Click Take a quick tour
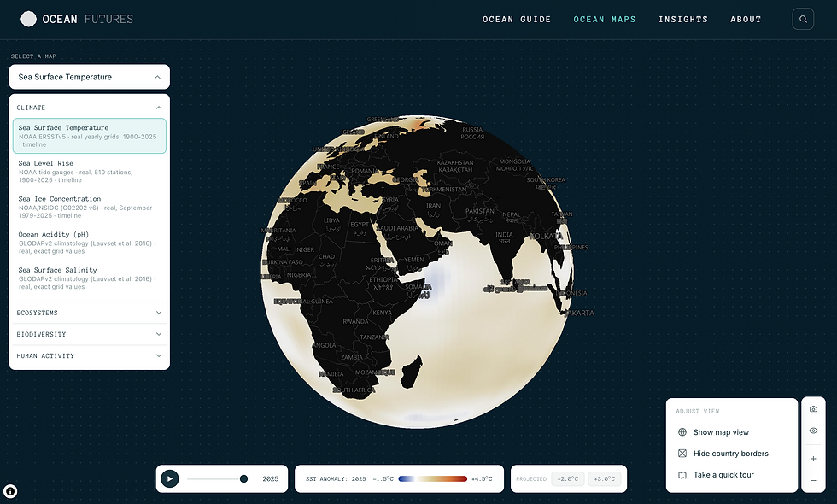This screenshot has height=504, width=837. (x=723, y=475)
